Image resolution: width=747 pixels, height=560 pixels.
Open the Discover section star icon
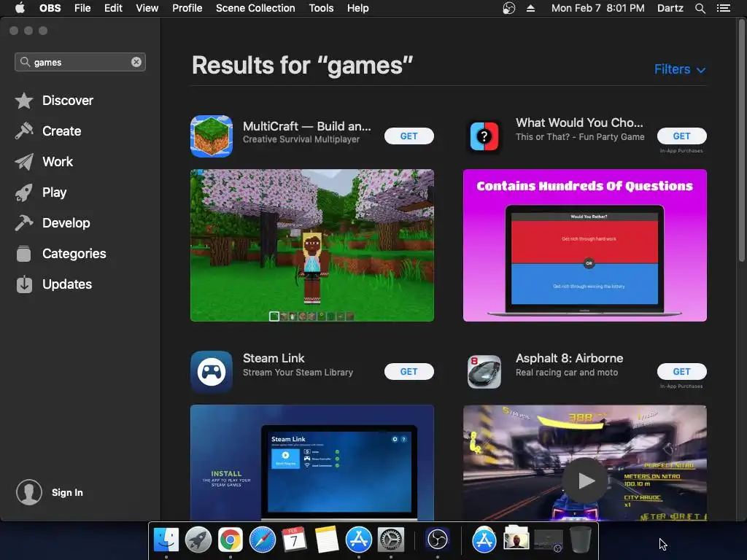click(24, 101)
